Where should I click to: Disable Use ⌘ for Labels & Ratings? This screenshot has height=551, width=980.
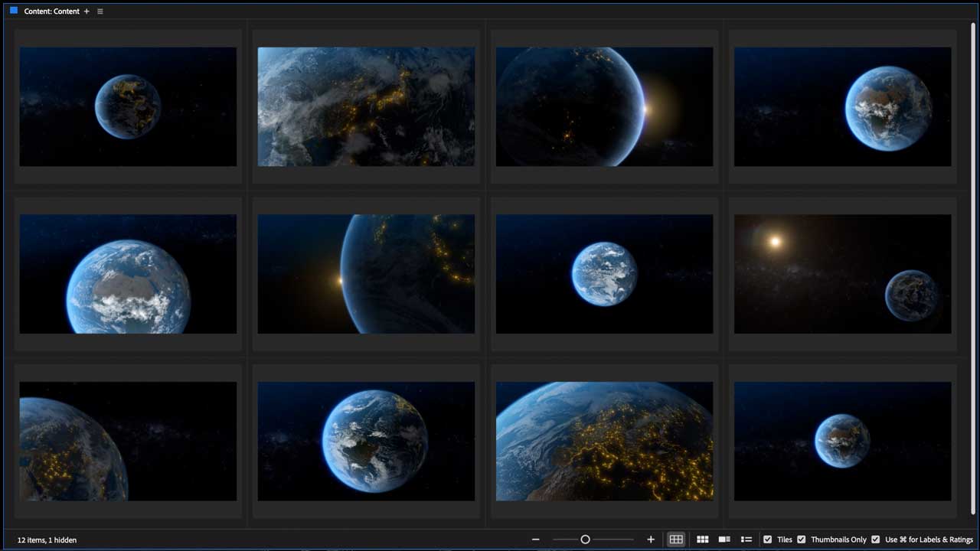[876, 540]
